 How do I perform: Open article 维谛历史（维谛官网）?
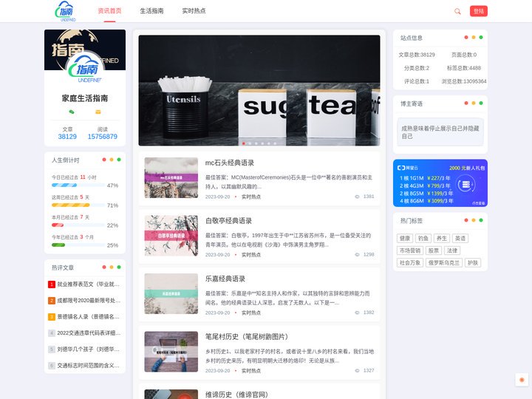(237, 395)
